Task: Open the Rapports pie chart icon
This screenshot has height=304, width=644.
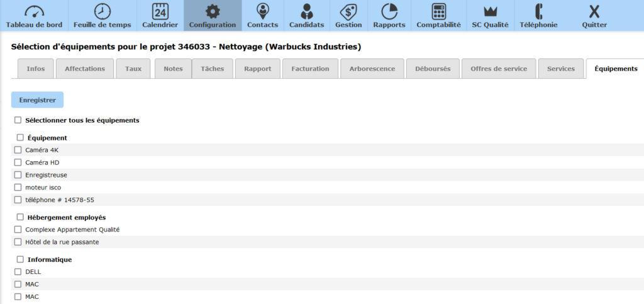Action: coord(389,11)
